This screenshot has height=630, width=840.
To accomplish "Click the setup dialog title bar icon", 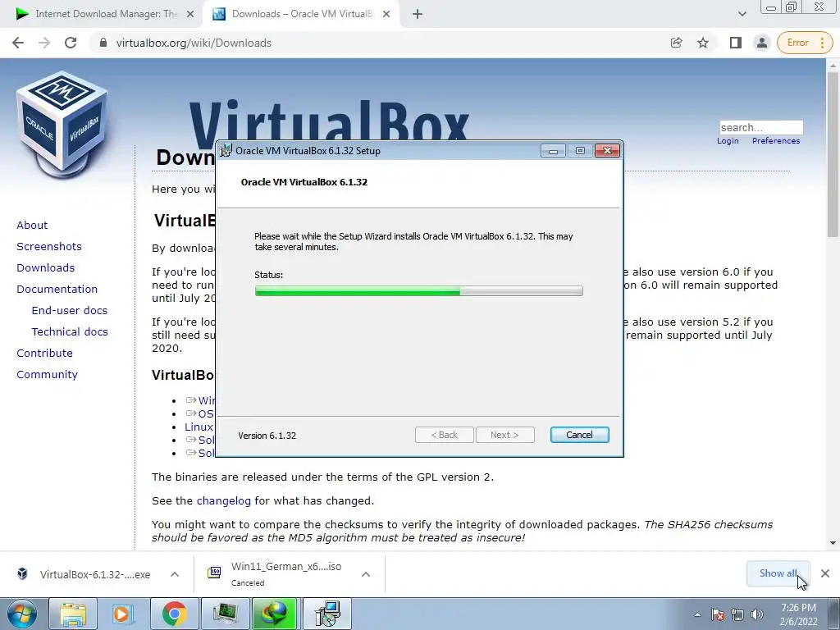I will click(x=226, y=151).
